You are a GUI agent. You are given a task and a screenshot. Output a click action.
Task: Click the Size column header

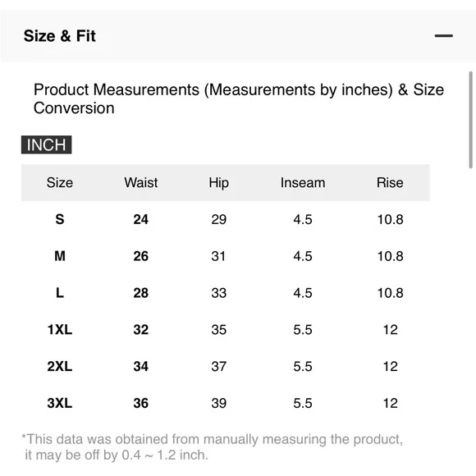(60, 183)
